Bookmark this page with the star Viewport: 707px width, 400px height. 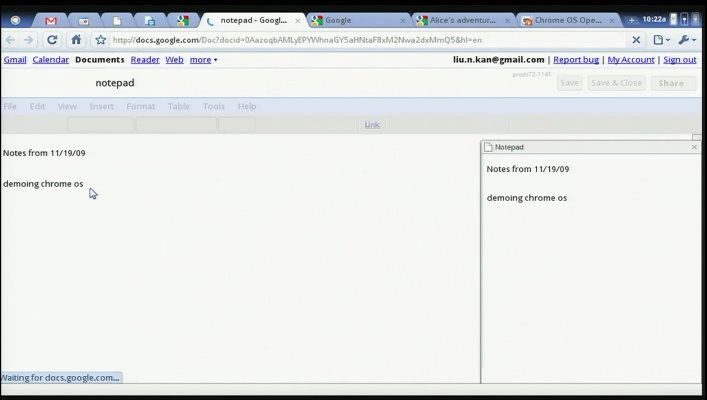coord(101,40)
